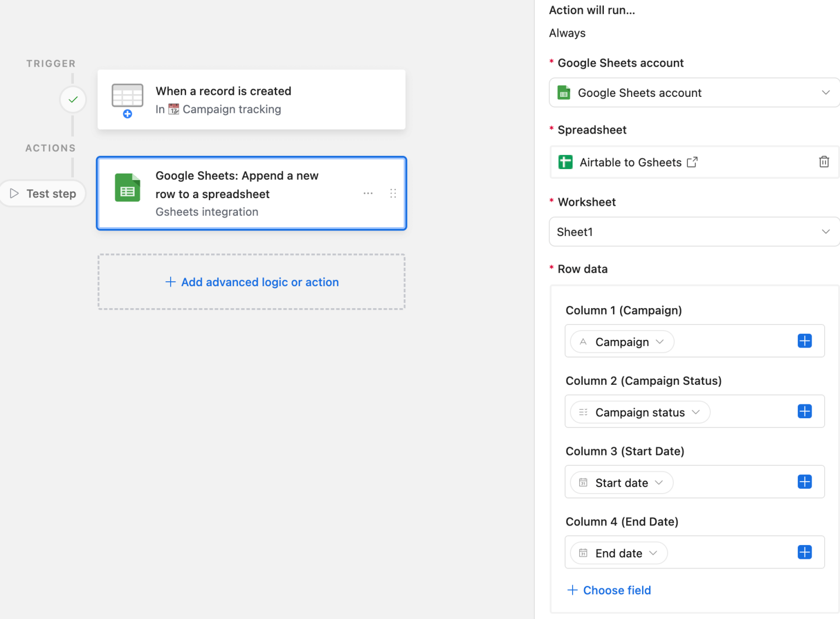Insert a field token for Column 4 End Date

coord(804,552)
